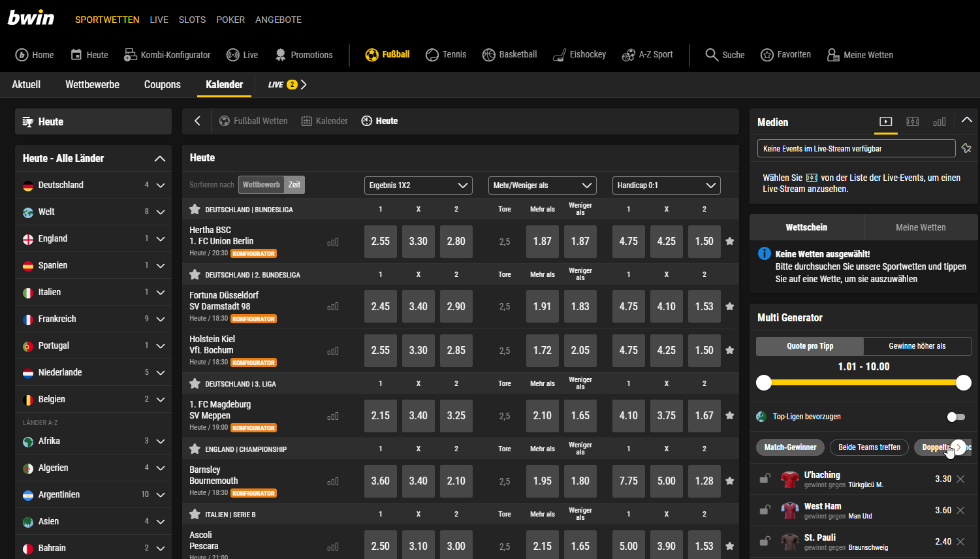Select Gewinne höher als mode
The image size is (980, 559).
click(x=917, y=346)
